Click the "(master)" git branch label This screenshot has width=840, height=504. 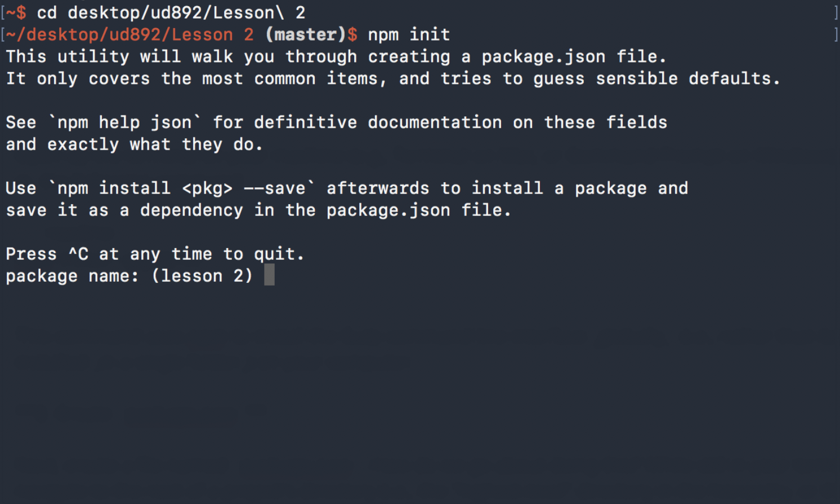(305, 34)
